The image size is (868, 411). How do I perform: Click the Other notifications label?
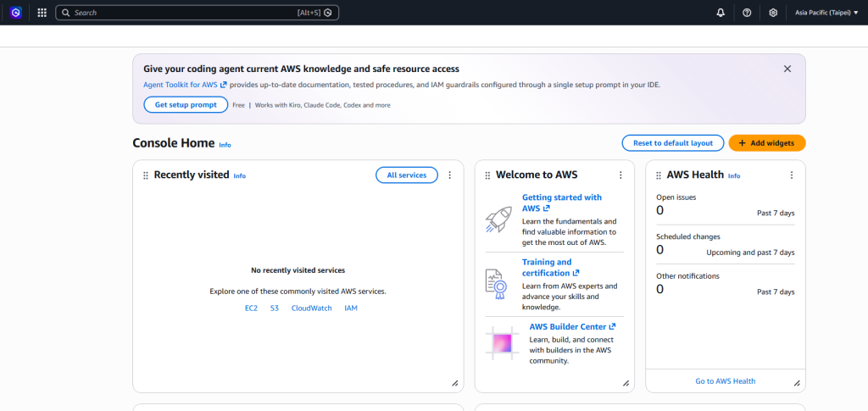[688, 275]
